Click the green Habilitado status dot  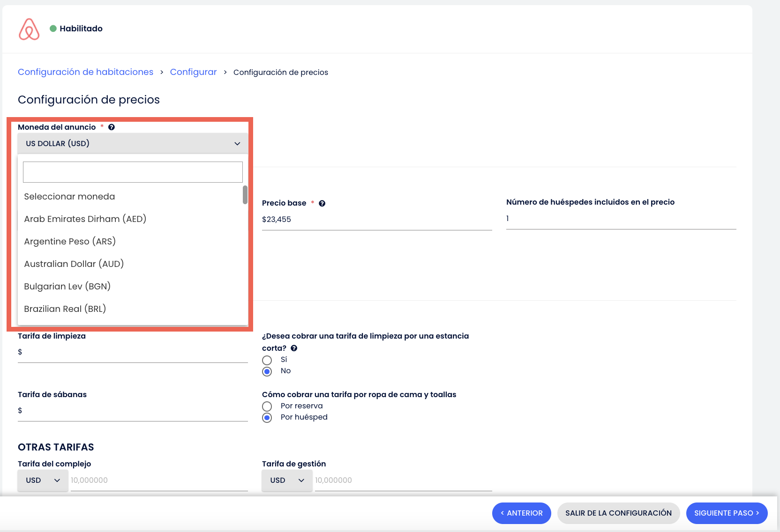tap(53, 29)
